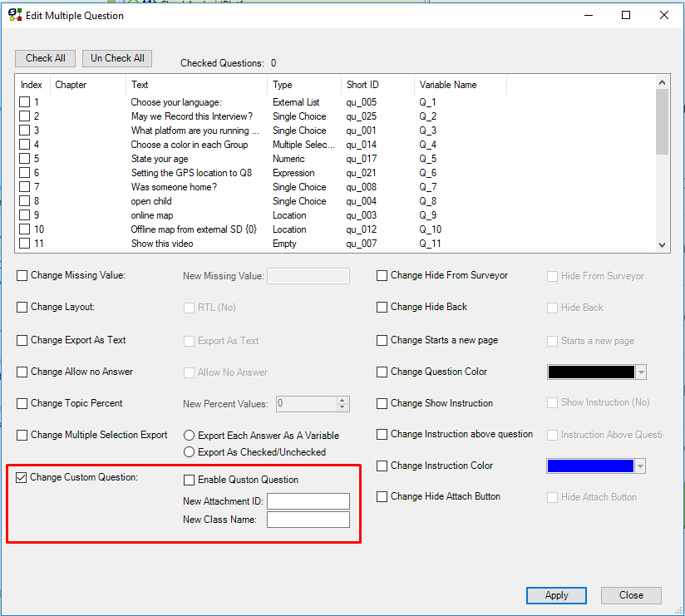Tick the Change Question Color checkbox

[x=382, y=372]
